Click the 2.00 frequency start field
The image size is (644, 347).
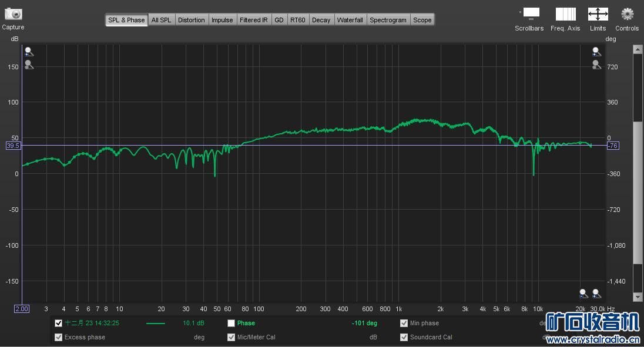(x=22, y=309)
